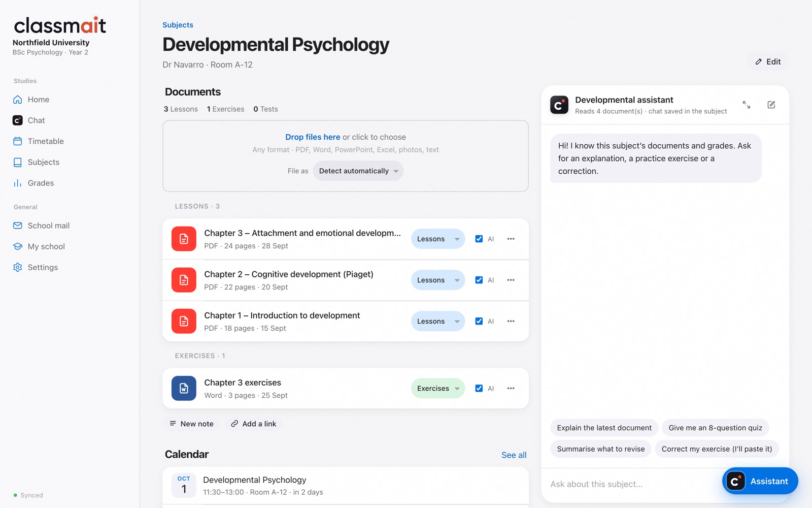The width and height of the screenshot is (812, 508).
Task: Click the Settings gear icon
Action: pyautogui.click(x=18, y=267)
